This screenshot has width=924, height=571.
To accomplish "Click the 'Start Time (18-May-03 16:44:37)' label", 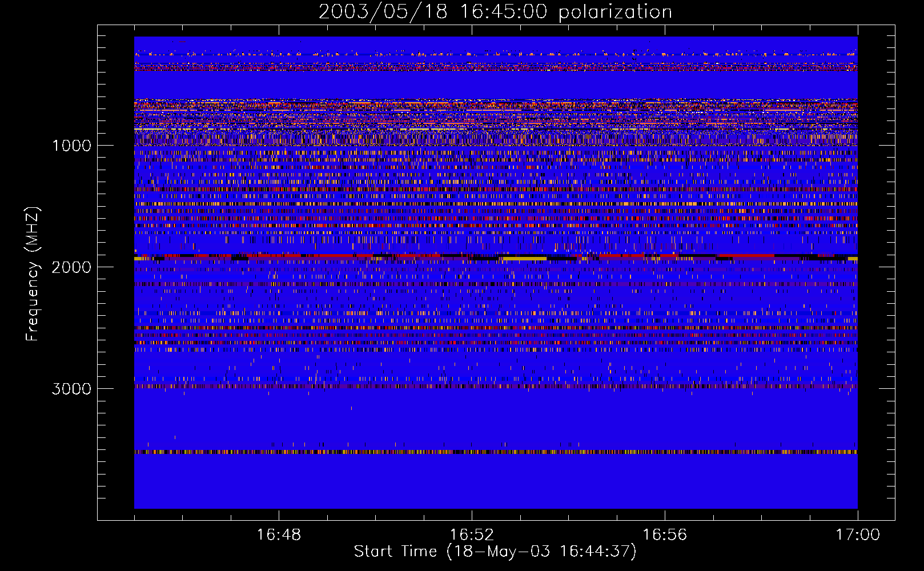I will pyautogui.click(x=495, y=552).
